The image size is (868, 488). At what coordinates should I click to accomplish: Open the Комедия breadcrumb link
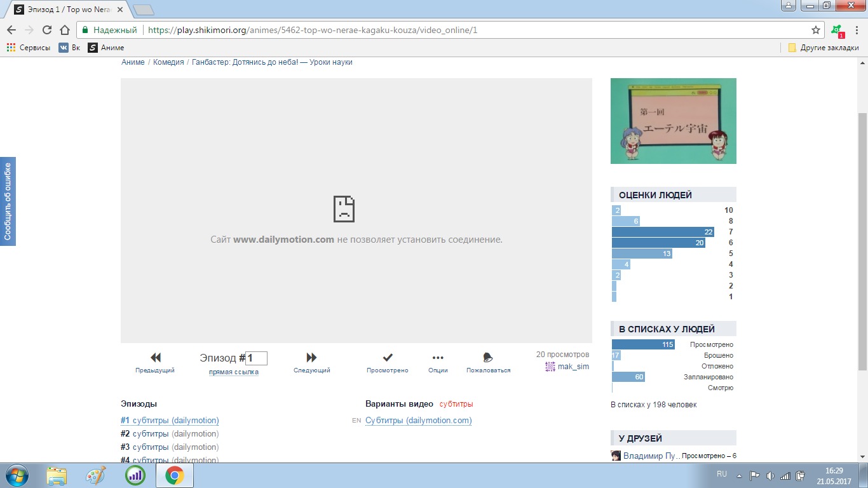point(168,62)
